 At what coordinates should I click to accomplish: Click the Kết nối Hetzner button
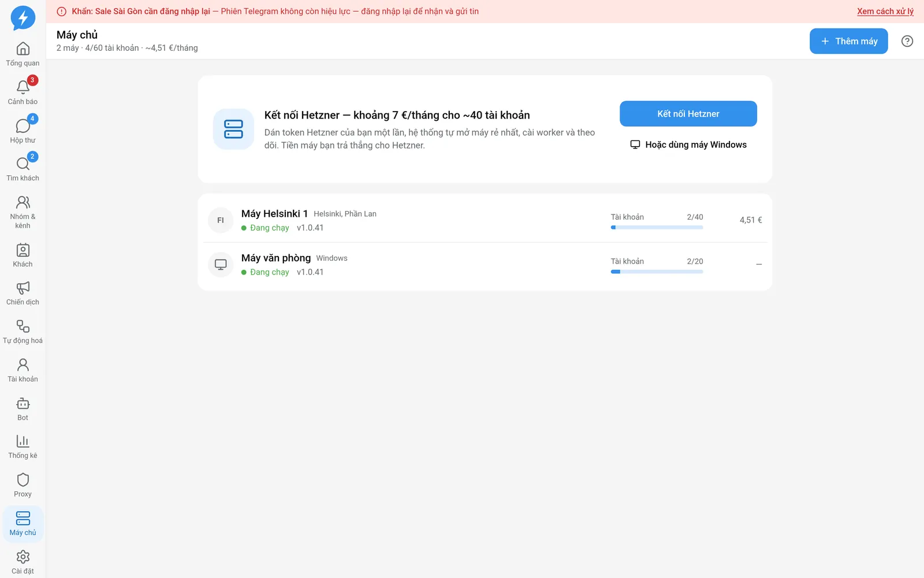(688, 114)
